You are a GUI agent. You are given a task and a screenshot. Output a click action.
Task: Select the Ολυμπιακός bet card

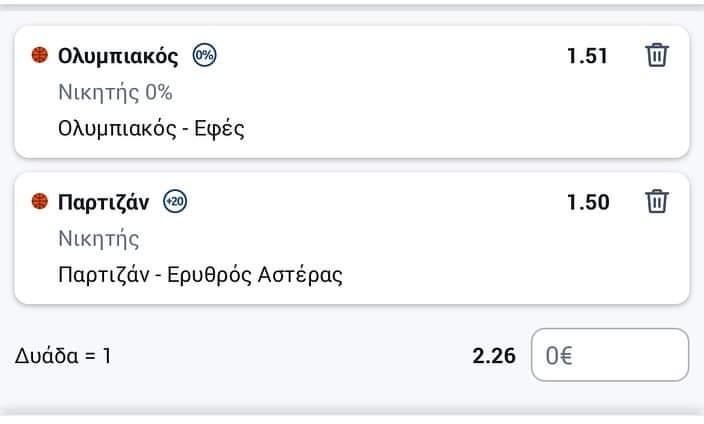pos(352,92)
